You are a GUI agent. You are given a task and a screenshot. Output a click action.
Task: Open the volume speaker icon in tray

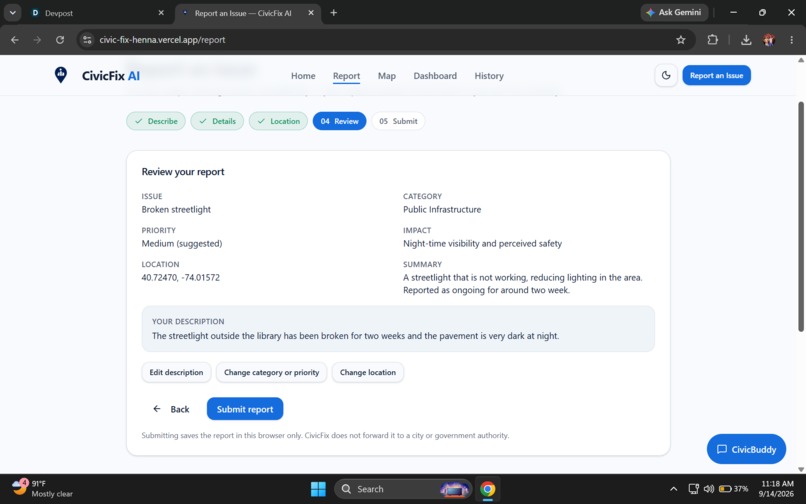tap(709, 489)
